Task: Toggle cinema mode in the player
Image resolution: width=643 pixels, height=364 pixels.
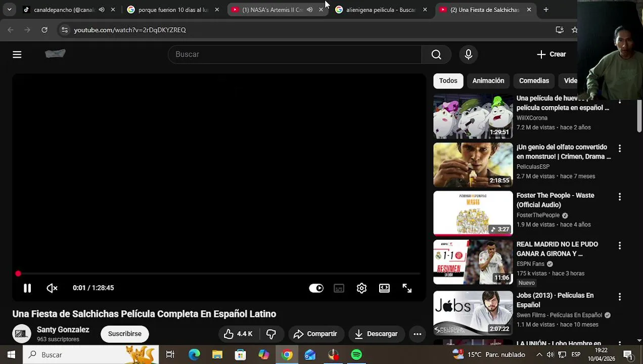Action: pyautogui.click(x=384, y=288)
